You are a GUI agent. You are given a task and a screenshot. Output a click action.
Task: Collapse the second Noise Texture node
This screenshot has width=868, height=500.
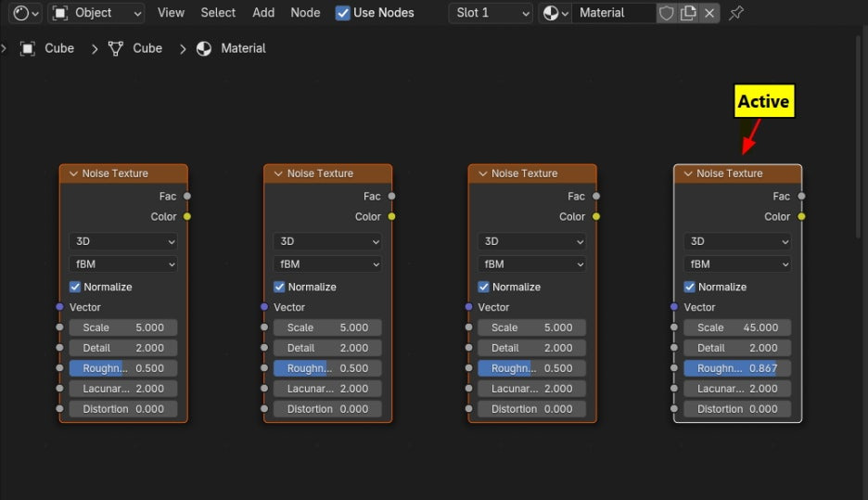[x=278, y=173]
